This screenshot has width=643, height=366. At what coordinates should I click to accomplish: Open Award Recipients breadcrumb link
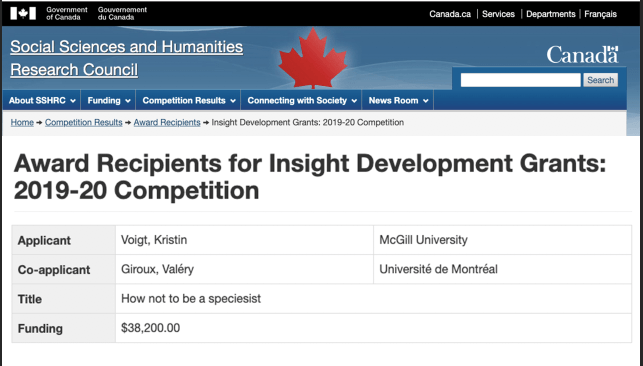pyautogui.click(x=167, y=123)
